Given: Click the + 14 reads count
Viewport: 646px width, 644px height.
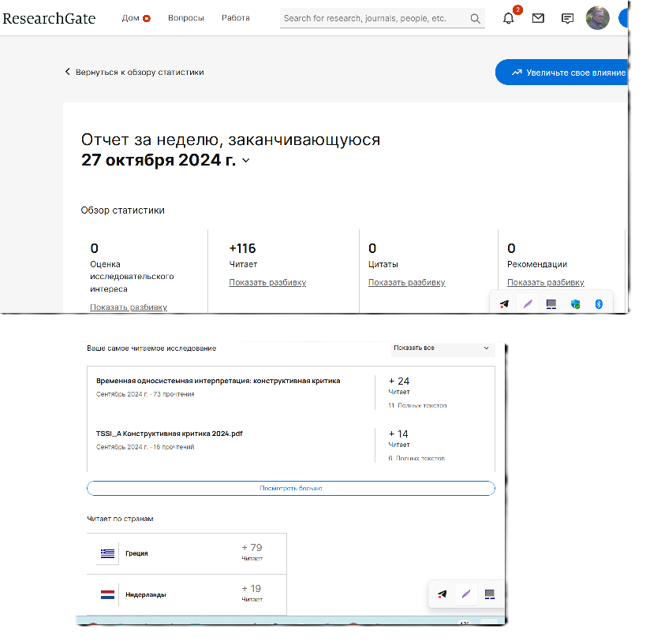Looking at the screenshot, I should (398, 434).
